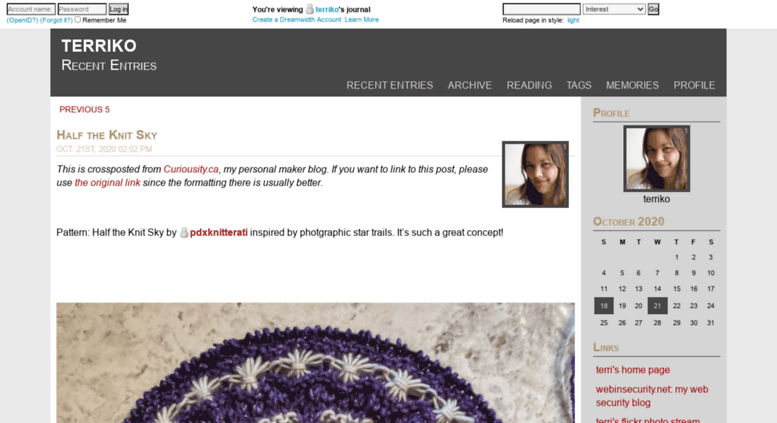The height and width of the screenshot is (423, 777).
Task: Follow the Previous 5 link
Action: (x=84, y=109)
